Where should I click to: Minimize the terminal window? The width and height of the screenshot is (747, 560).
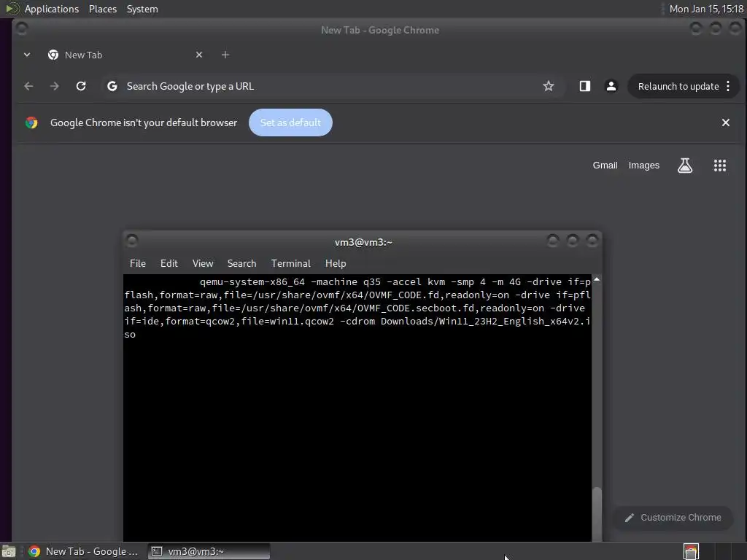pos(553,241)
